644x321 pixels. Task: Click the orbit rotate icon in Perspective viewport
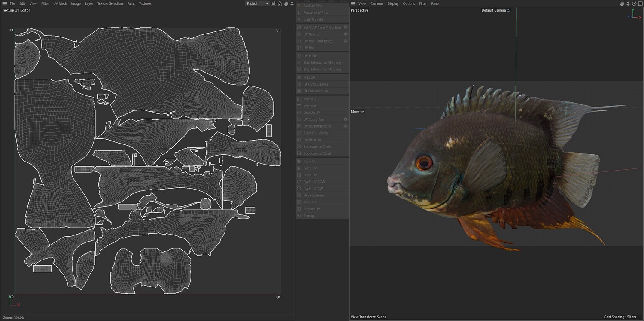(634, 3)
